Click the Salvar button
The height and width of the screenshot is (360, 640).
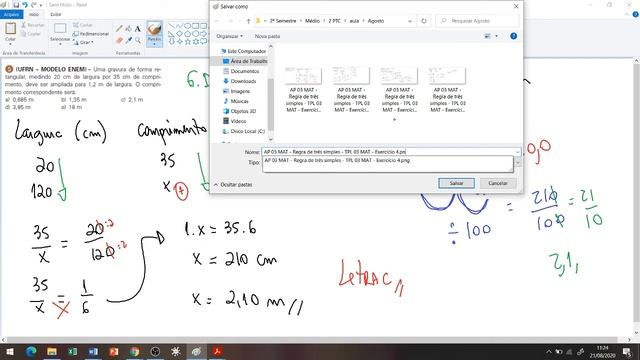click(x=456, y=183)
